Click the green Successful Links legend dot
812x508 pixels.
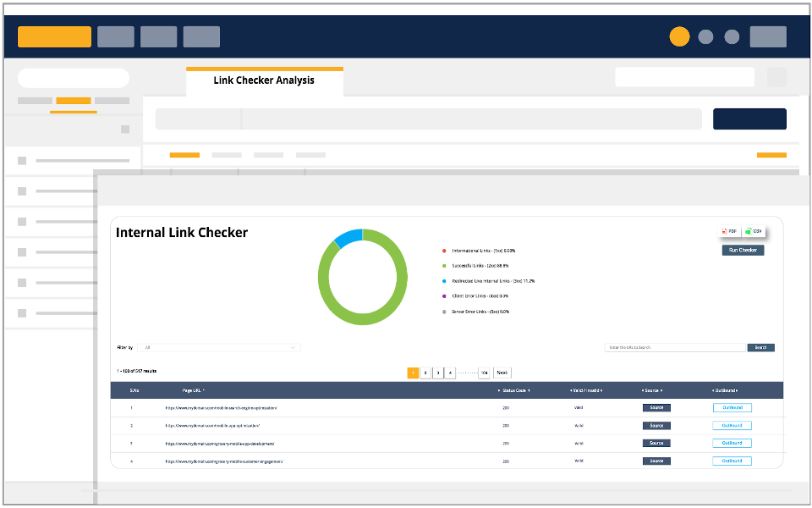tap(444, 266)
